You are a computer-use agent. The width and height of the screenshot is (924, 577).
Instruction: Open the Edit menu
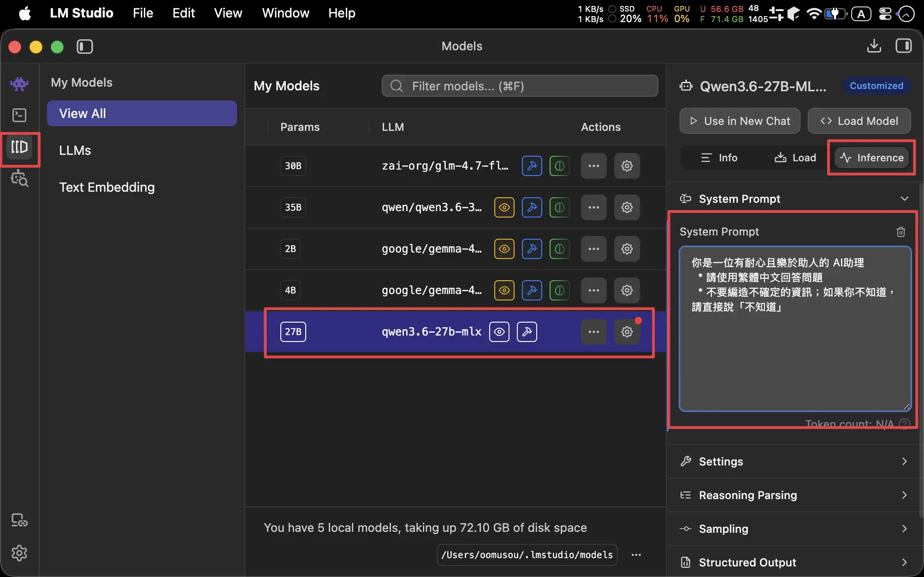(x=184, y=13)
